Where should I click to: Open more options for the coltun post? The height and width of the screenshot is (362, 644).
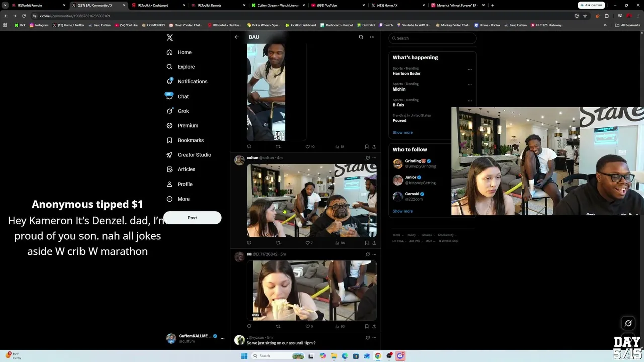click(374, 158)
